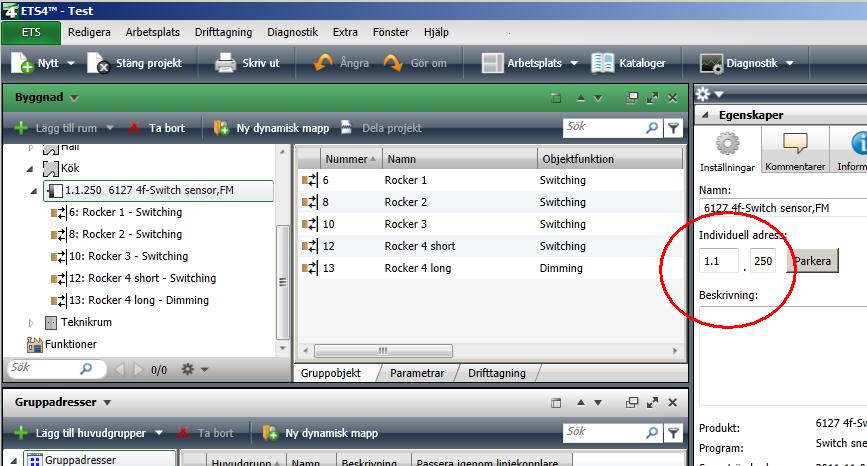867x466 pixels.
Task: Collapse the 1.1.250 switch sensor device node
Action: (33, 191)
